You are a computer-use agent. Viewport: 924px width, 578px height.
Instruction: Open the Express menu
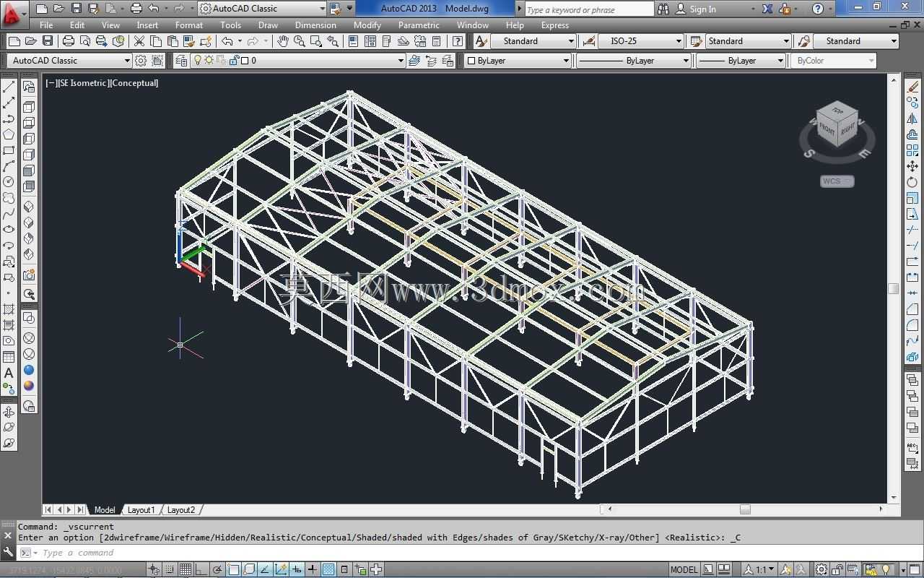pyautogui.click(x=554, y=25)
